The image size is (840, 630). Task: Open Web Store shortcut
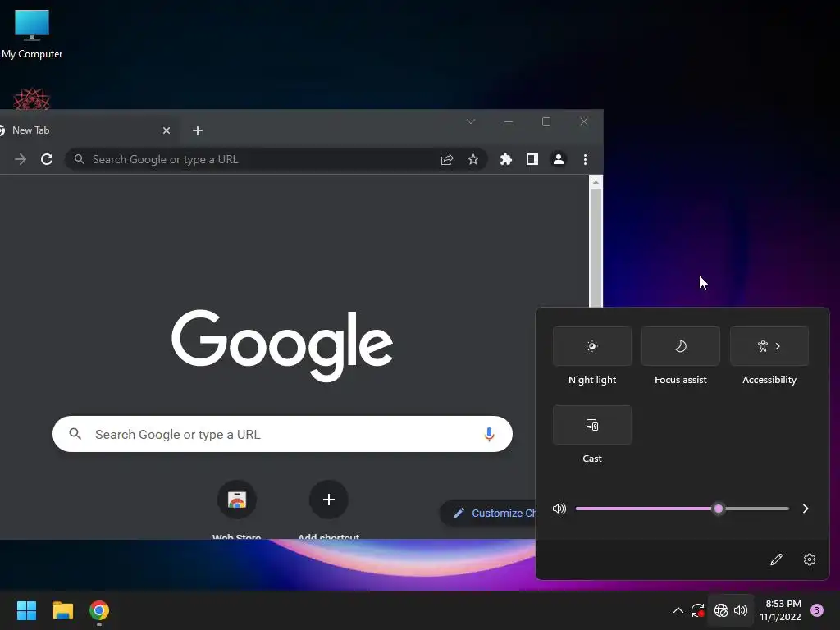click(237, 500)
